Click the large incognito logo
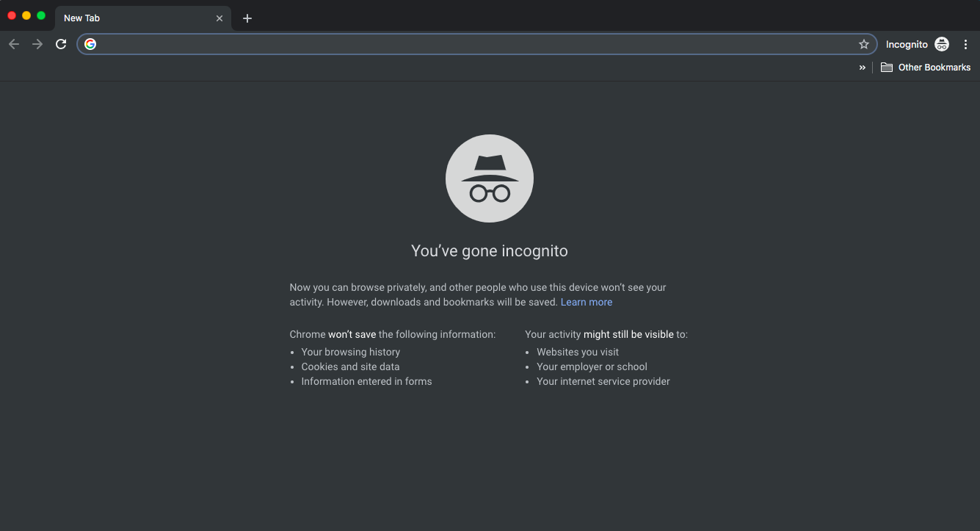Image resolution: width=980 pixels, height=531 pixels. pyautogui.click(x=490, y=178)
